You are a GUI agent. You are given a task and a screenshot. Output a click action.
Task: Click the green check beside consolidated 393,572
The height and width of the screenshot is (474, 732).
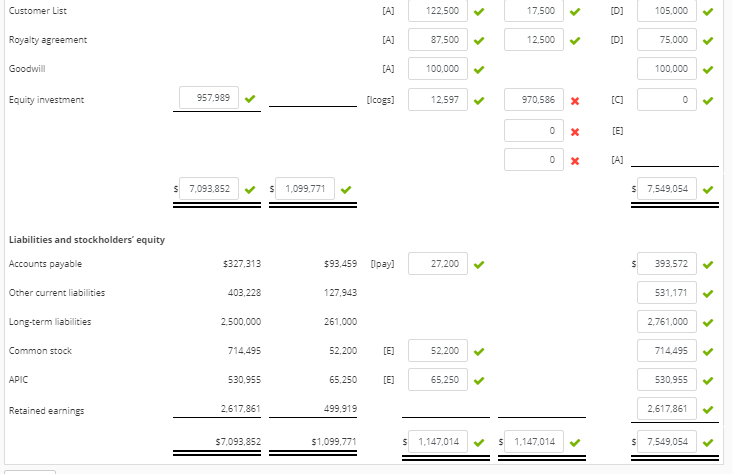(x=708, y=265)
